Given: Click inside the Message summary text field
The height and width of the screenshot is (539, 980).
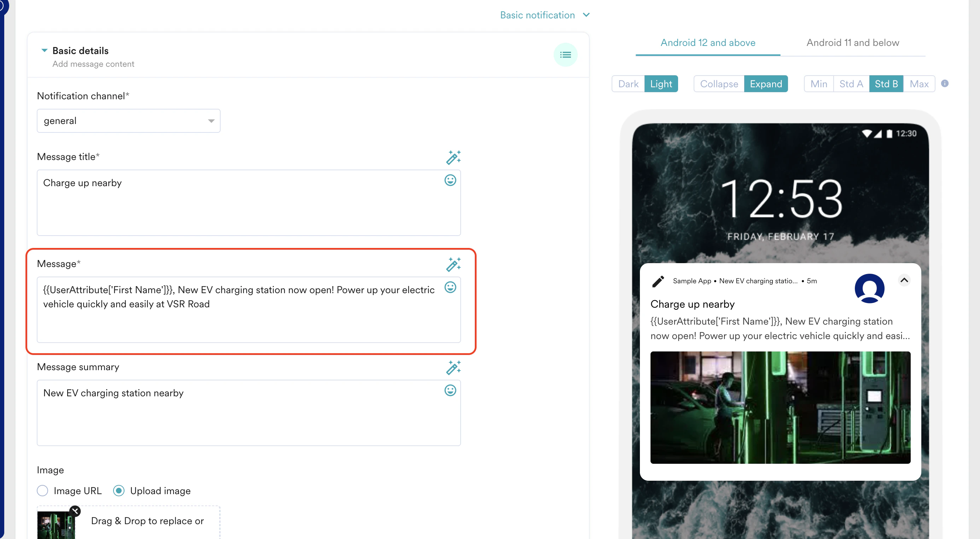Looking at the screenshot, I should [247, 413].
